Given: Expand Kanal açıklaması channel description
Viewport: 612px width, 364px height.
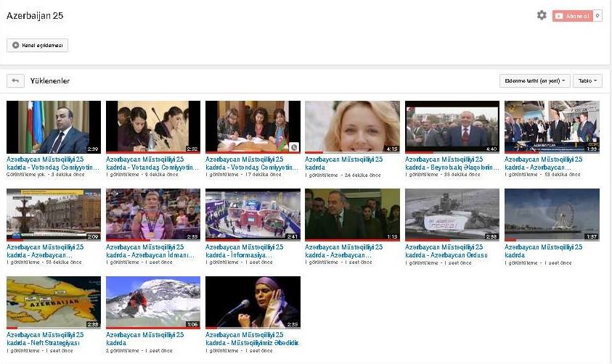Looking at the screenshot, I should [37, 45].
